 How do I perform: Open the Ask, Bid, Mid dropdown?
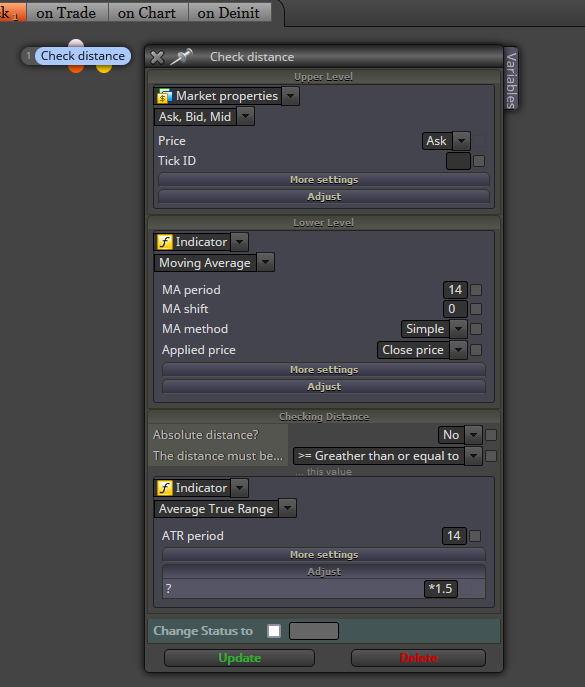pyautogui.click(x=245, y=117)
